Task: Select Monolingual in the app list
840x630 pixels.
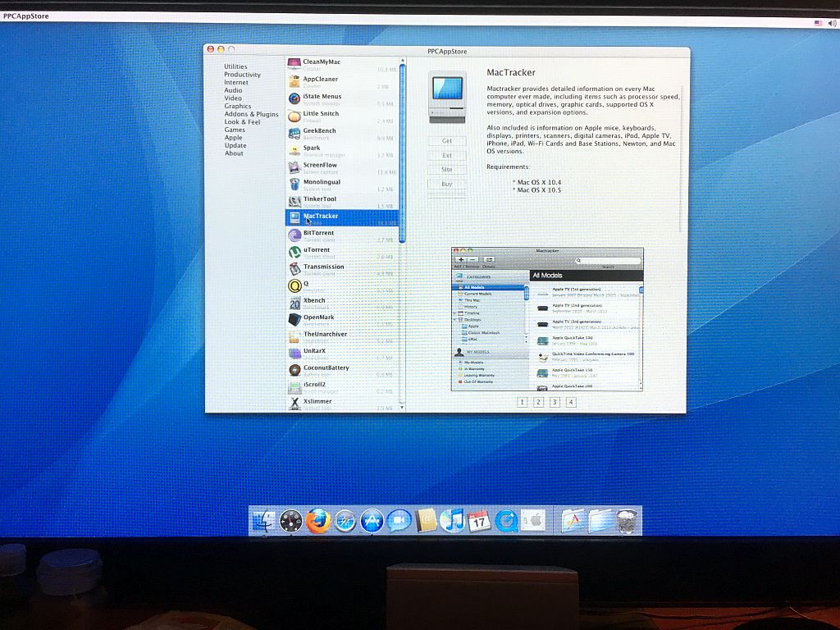Action: pyautogui.click(x=342, y=185)
